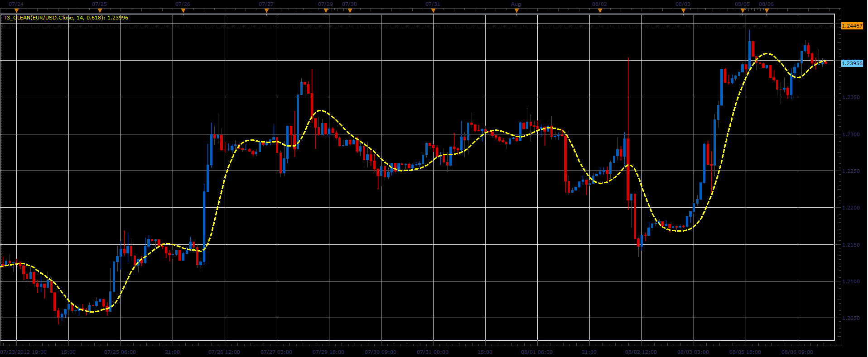Select the Aug month marker at the top
868x357 pixels.
click(x=516, y=4)
